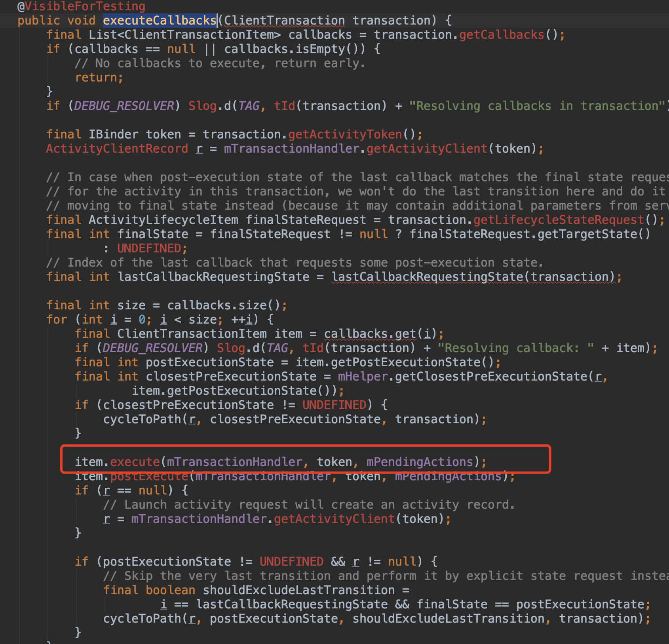Image resolution: width=669 pixels, height=644 pixels.
Task: Click the getActivityToken call on transaction
Action: (x=344, y=134)
